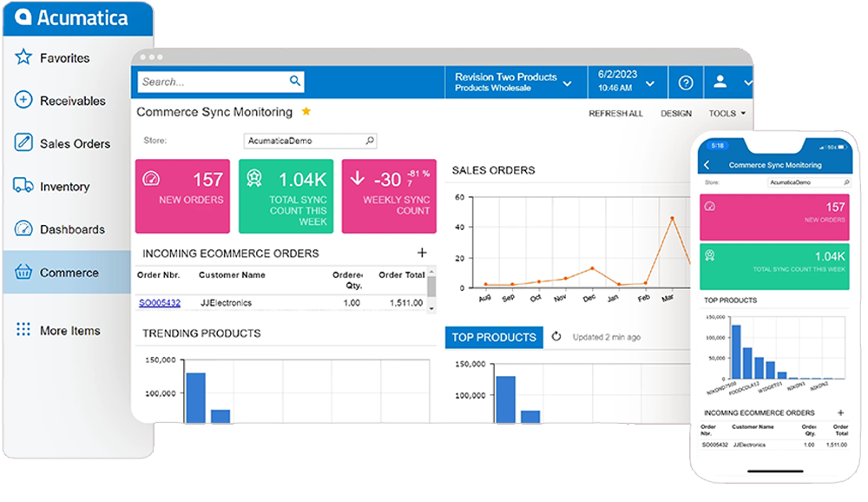Viewport: 868px width, 502px height.
Task: Click the orders table vertical scrollbar
Action: tap(431, 288)
